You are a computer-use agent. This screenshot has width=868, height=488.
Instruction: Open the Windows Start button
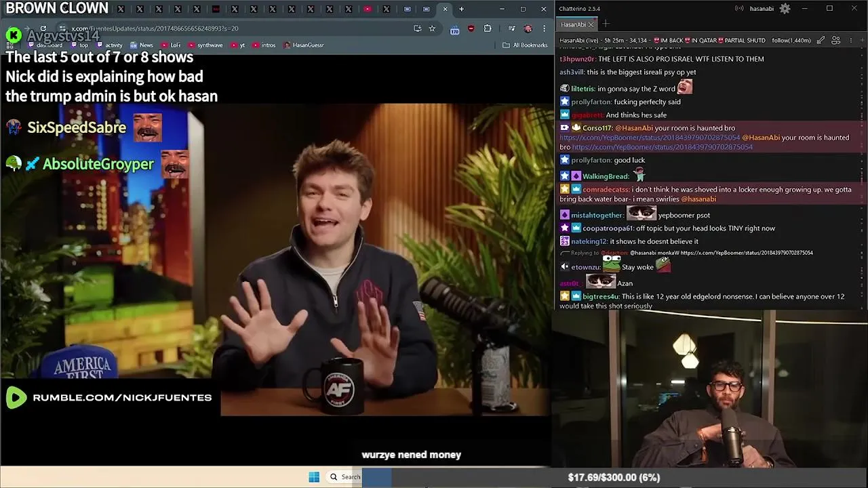[x=314, y=477]
